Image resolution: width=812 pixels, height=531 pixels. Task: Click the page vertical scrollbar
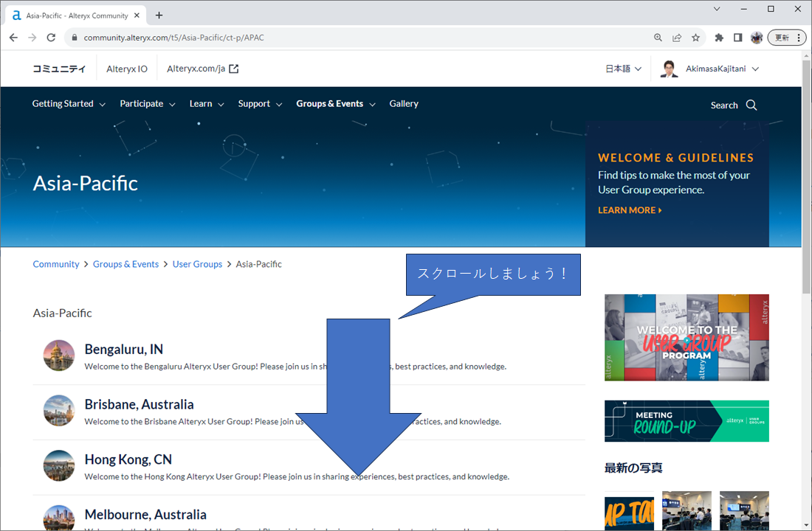click(x=806, y=221)
